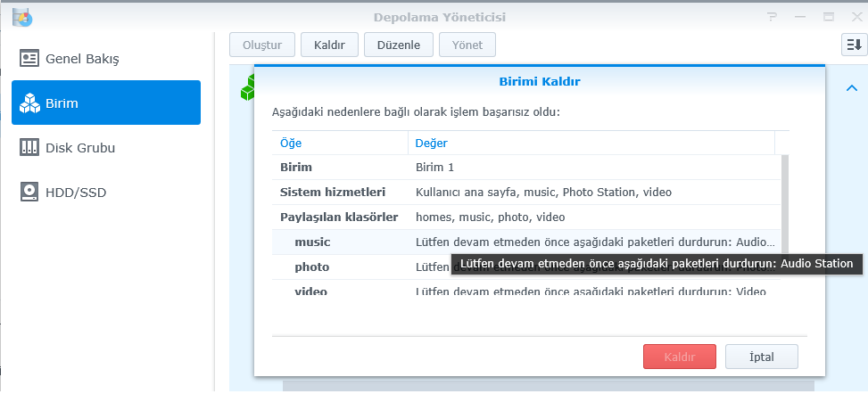The image size is (868, 394).
Task: Click the sort order icon at top right
Action: point(851,45)
